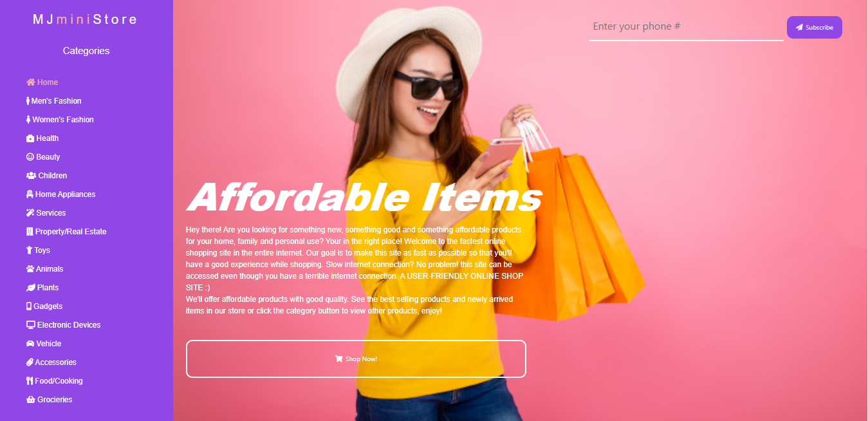
Task: Click the Plants leaf icon
Action: click(x=30, y=288)
